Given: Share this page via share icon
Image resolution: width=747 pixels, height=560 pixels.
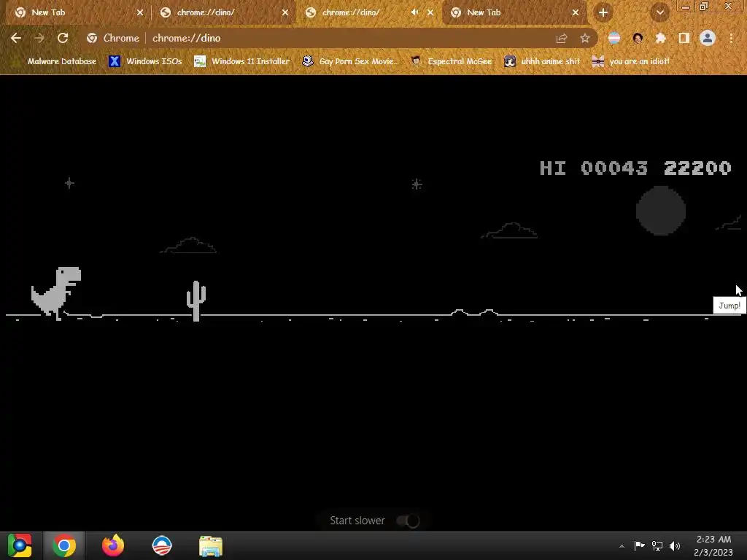Looking at the screenshot, I should pos(562,38).
